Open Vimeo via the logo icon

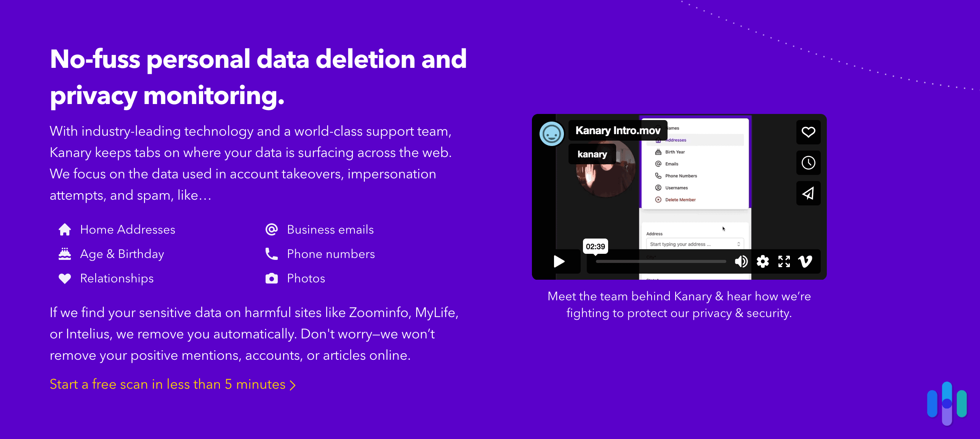coord(805,261)
